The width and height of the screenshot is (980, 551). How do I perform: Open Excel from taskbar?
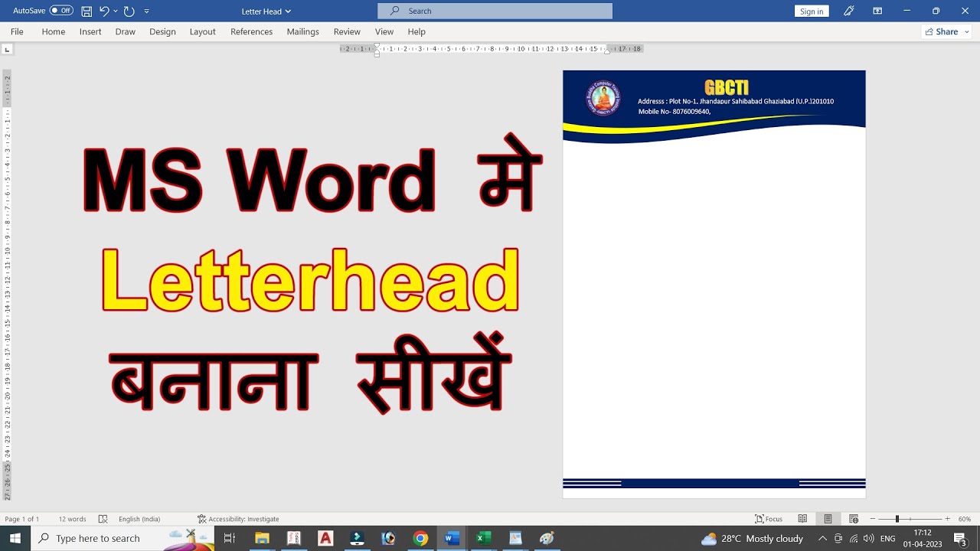[x=483, y=538]
